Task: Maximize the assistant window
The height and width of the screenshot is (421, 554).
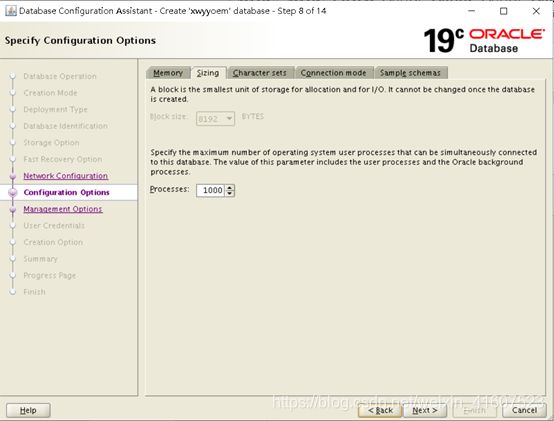Action: 503,11
